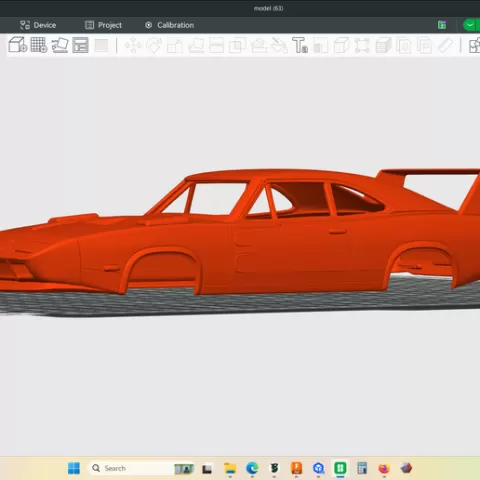This screenshot has width=480, height=480.
Task: Select the Scale gizmo tool
Action: [175, 45]
